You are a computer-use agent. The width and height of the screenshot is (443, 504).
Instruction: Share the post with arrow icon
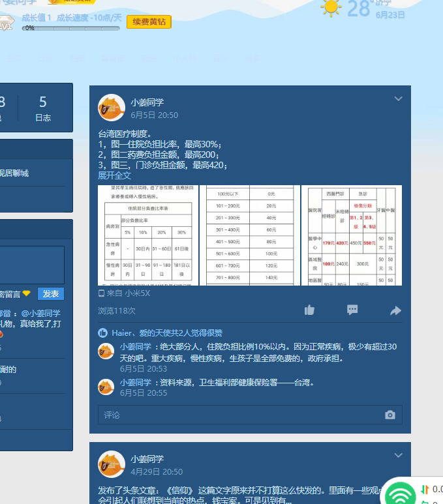coord(396,310)
